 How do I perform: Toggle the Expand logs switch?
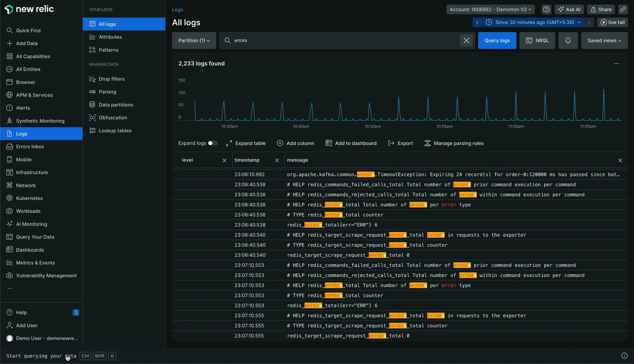(213, 143)
